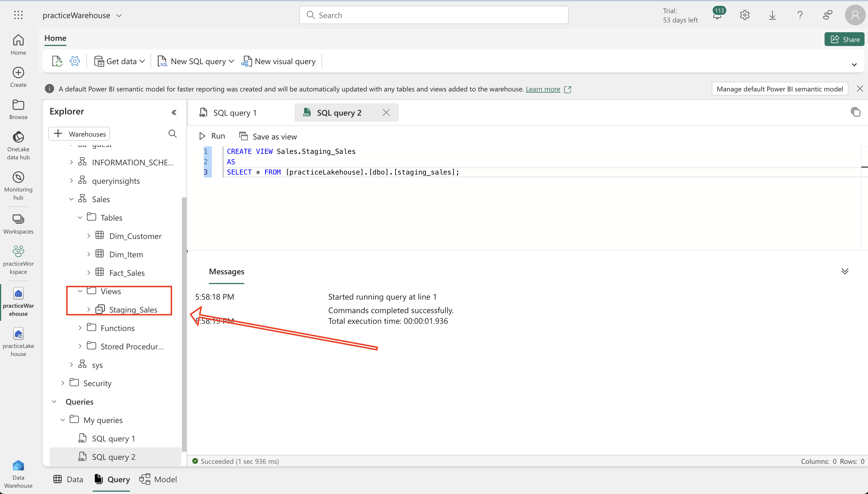Screen dimensions: 868x494
Task: Open practiceWarehouse name dropdown chevron
Action: [119, 16]
